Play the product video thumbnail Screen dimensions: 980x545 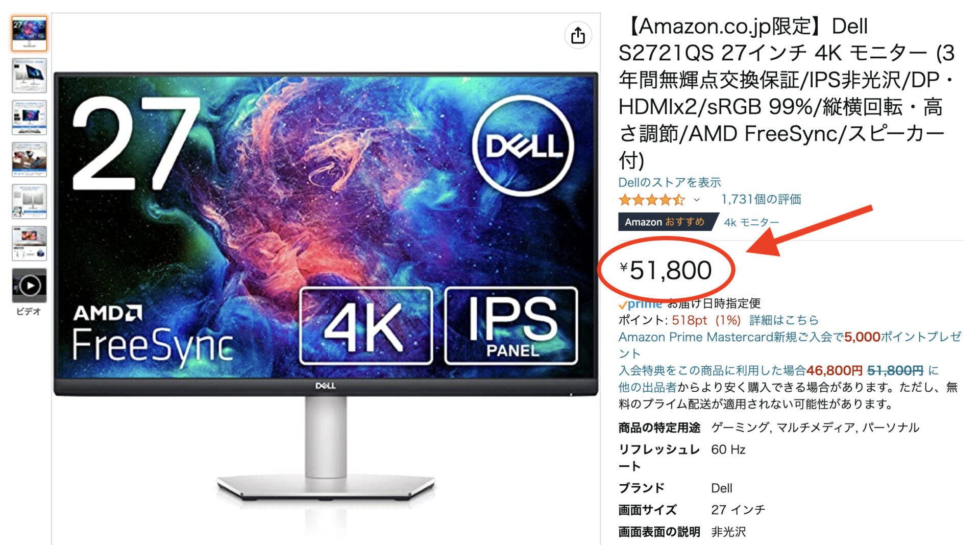[x=29, y=286]
